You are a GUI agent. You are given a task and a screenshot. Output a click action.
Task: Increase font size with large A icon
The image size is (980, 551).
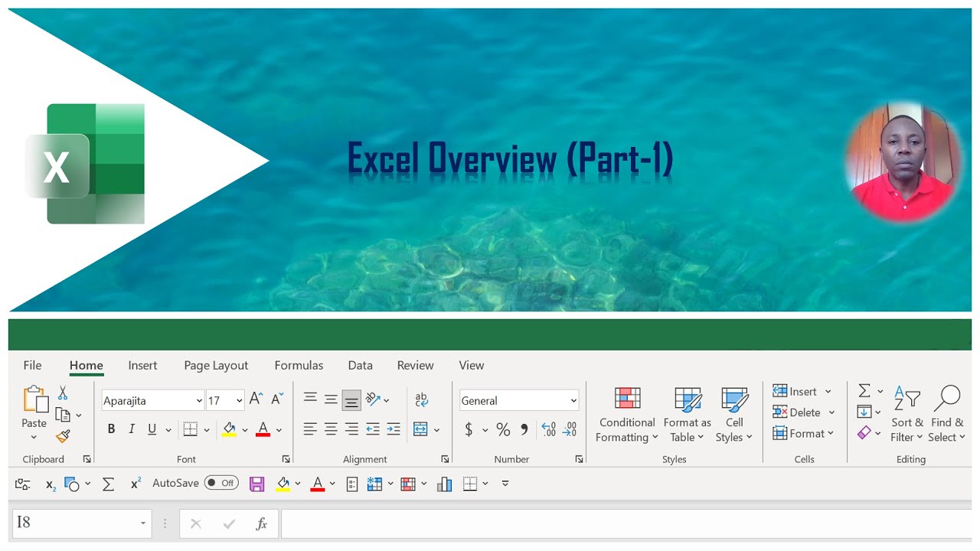[x=256, y=399]
